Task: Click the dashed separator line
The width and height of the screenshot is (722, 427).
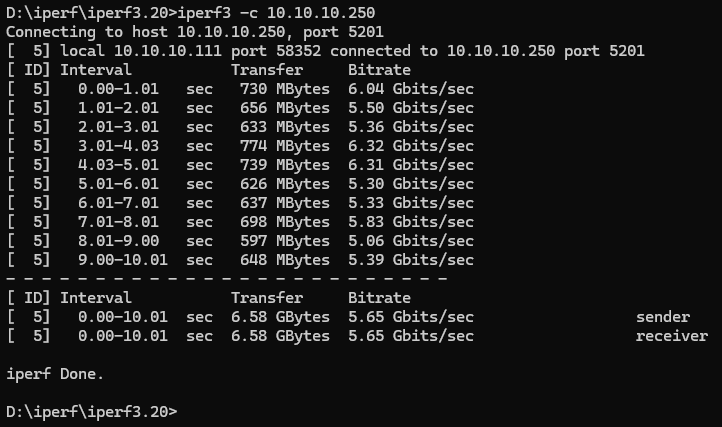Action: 227,279
